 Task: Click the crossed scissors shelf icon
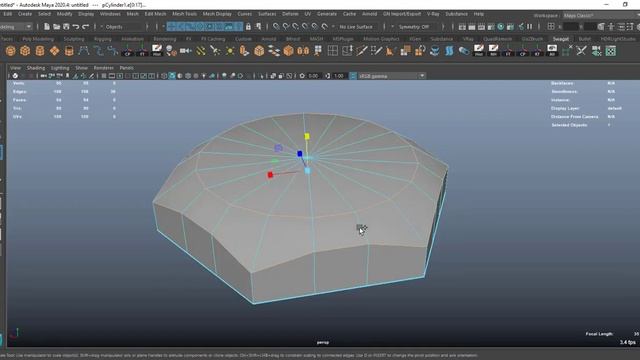[x=581, y=51]
